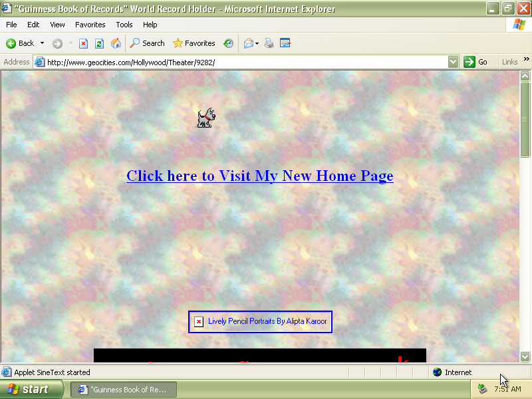Expand the address bar URL dropdown

[453, 62]
